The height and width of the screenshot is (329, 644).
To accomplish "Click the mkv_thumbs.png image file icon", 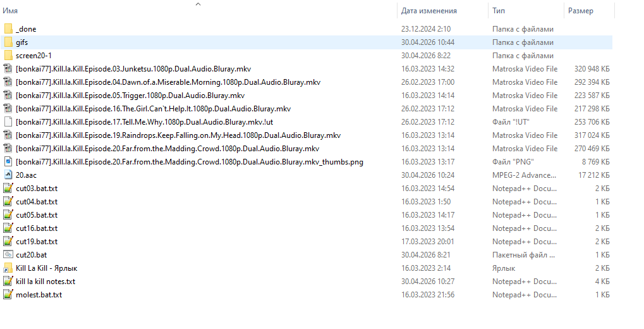I will click(x=8, y=161).
